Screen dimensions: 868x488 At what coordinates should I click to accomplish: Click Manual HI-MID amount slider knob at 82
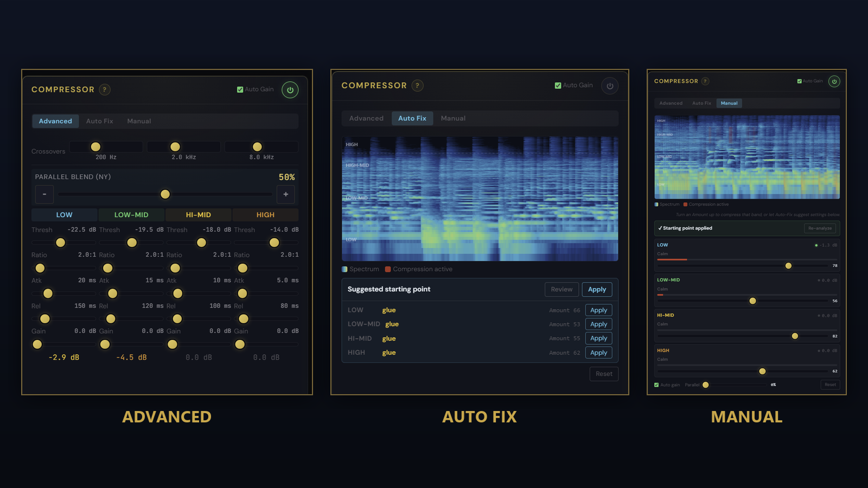click(x=795, y=336)
